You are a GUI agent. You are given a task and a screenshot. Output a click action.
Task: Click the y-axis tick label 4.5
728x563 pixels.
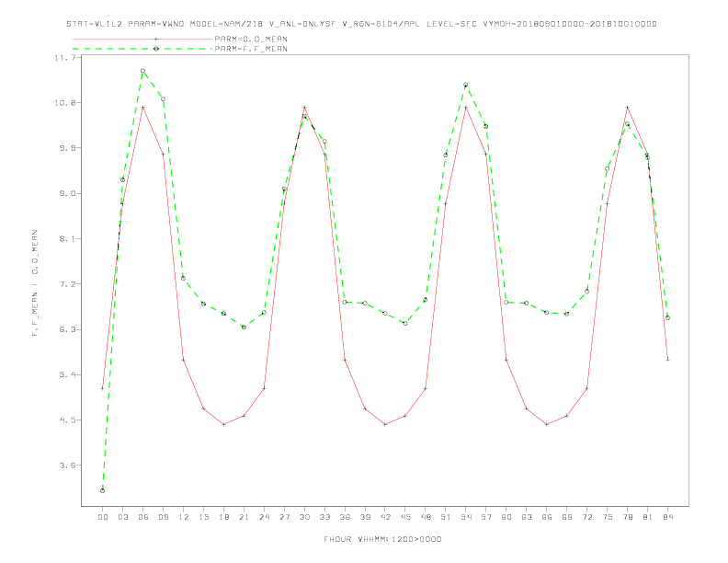66,419
